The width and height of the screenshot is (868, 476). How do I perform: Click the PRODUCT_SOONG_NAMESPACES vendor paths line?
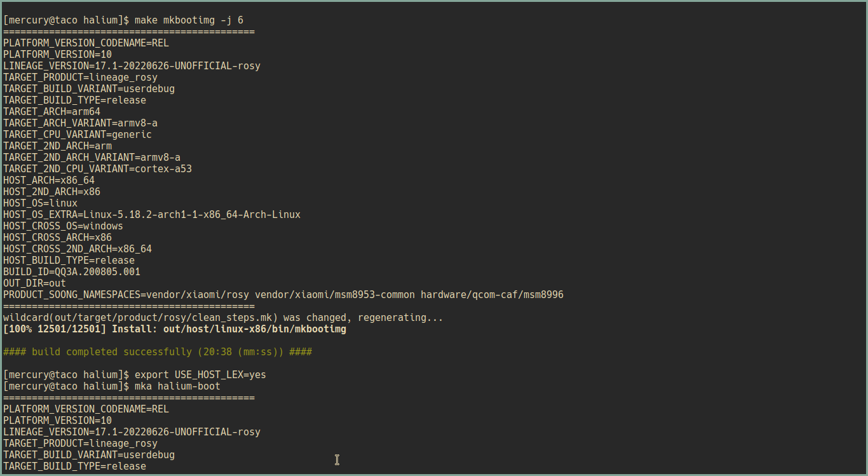tap(283, 295)
